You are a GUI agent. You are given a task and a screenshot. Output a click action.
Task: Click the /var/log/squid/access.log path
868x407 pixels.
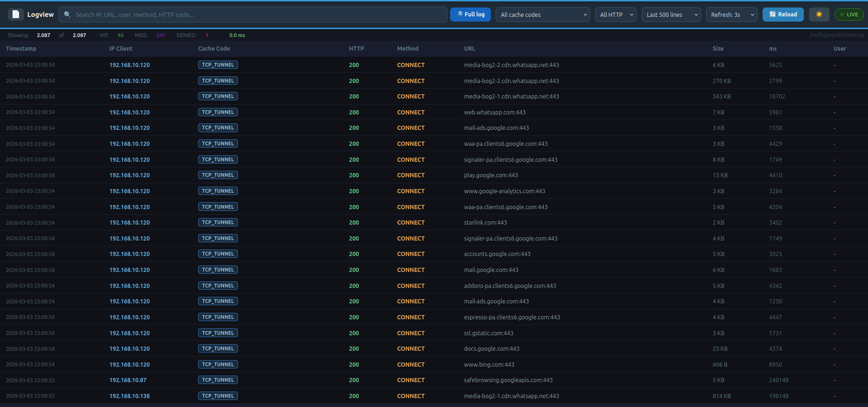point(837,35)
